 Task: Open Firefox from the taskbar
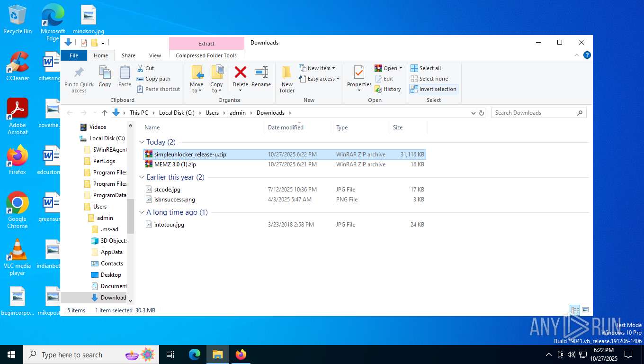point(241,355)
